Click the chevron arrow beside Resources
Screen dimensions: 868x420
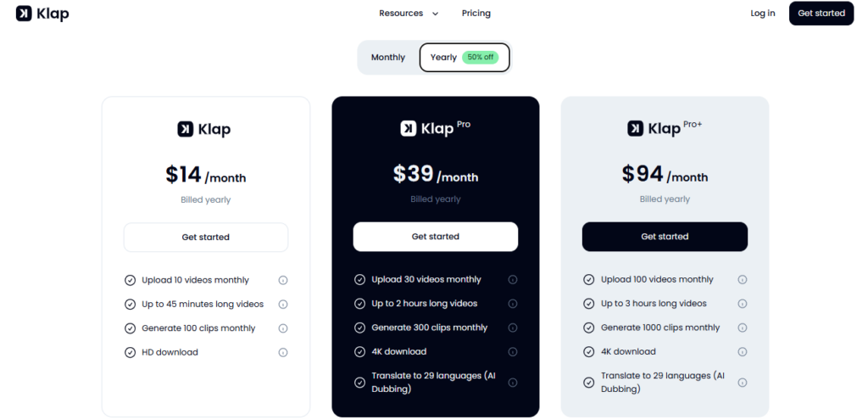point(436,14)
